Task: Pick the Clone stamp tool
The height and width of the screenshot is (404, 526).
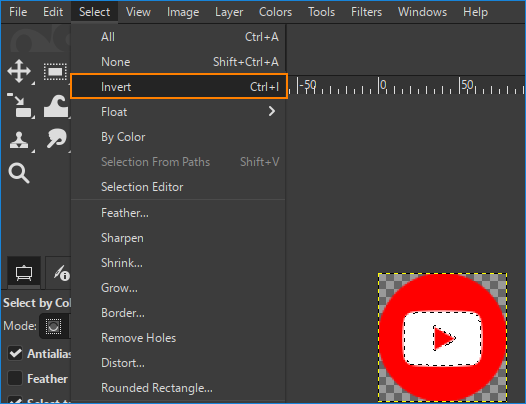Action: pyautogui.click(x=19, y=140)
